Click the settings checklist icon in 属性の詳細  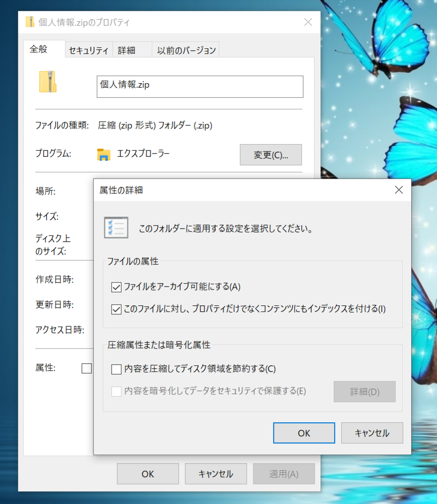point(116,228)
